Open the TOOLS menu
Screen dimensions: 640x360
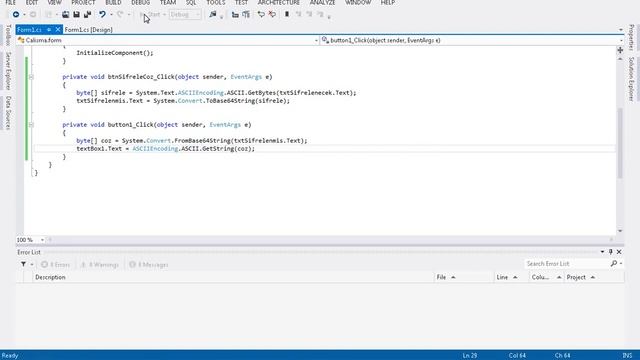216,2
